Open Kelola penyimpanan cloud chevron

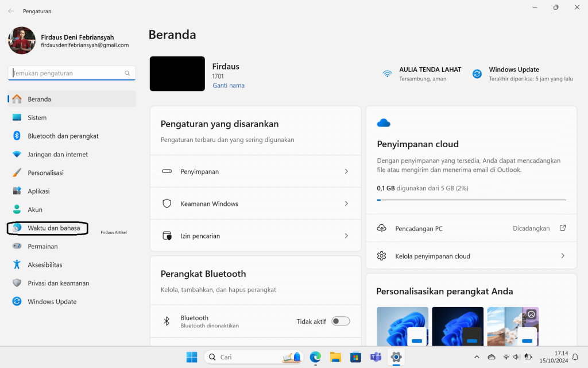563,256
